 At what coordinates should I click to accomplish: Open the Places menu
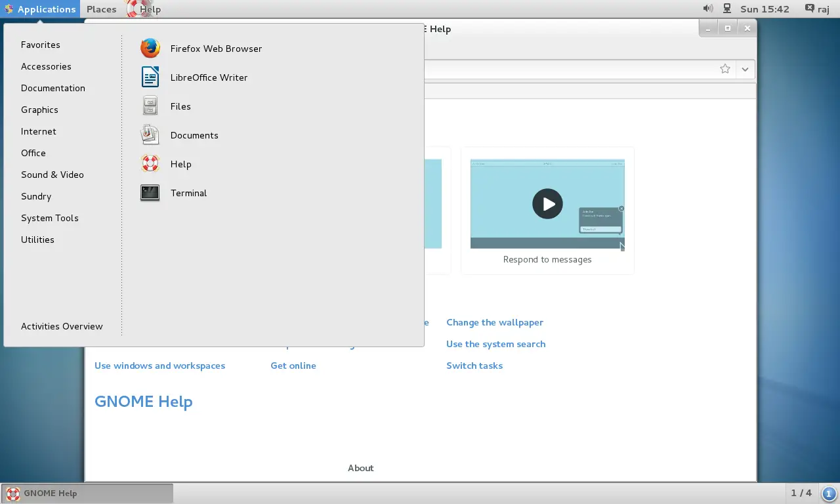[x=101, y=9]
